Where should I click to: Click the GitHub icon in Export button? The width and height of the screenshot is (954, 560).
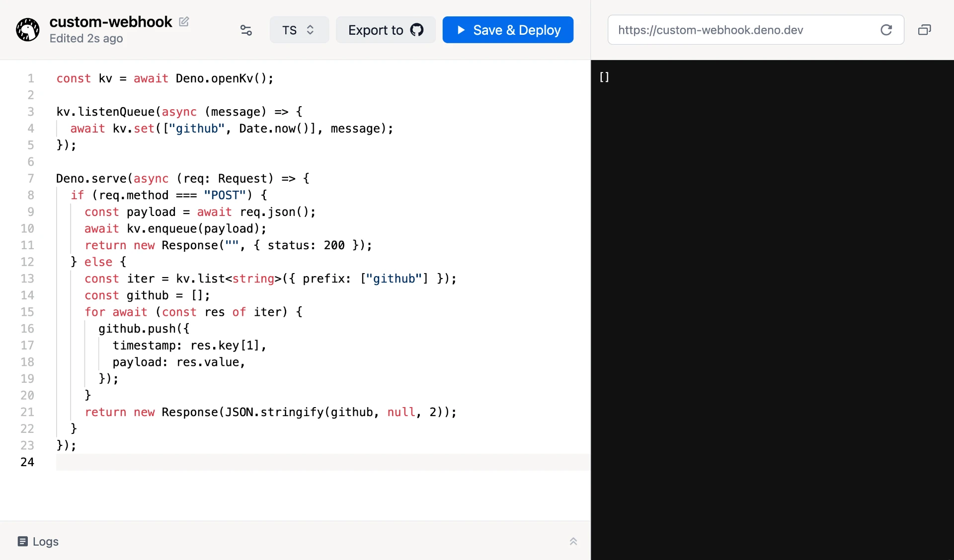coord(417,30)
